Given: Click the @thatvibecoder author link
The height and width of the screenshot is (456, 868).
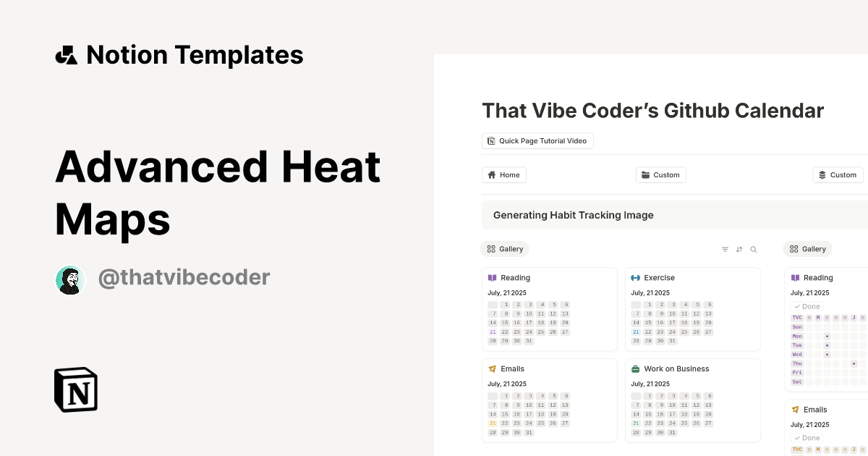Looking at the screenshot, I should 184,277.
